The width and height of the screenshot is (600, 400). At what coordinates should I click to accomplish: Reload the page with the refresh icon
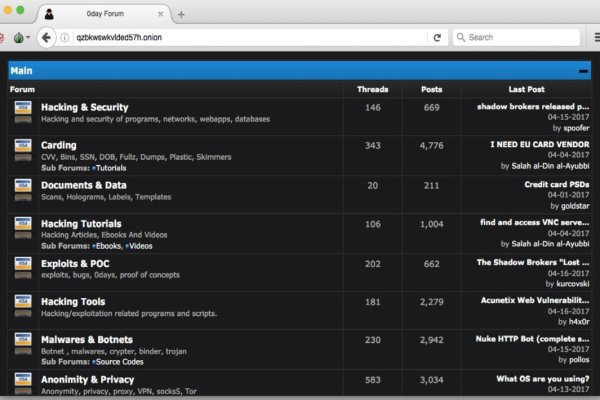click(x=437, y=37)
